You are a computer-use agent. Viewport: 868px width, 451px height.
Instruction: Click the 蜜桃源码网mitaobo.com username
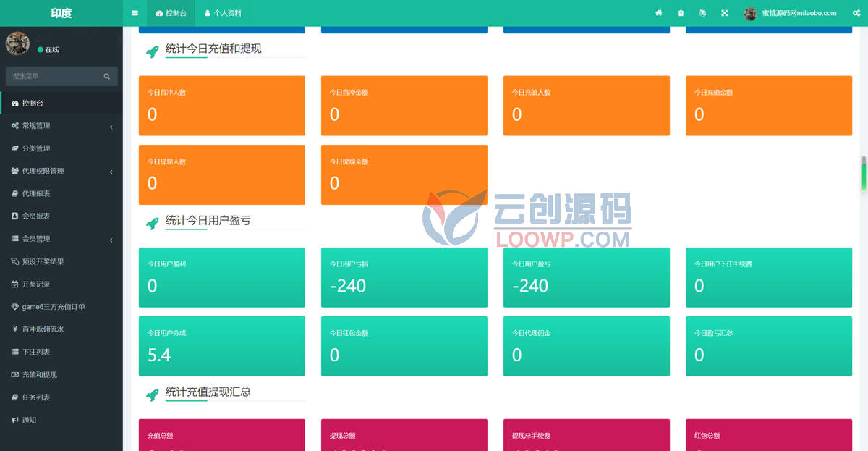(799, 13)
